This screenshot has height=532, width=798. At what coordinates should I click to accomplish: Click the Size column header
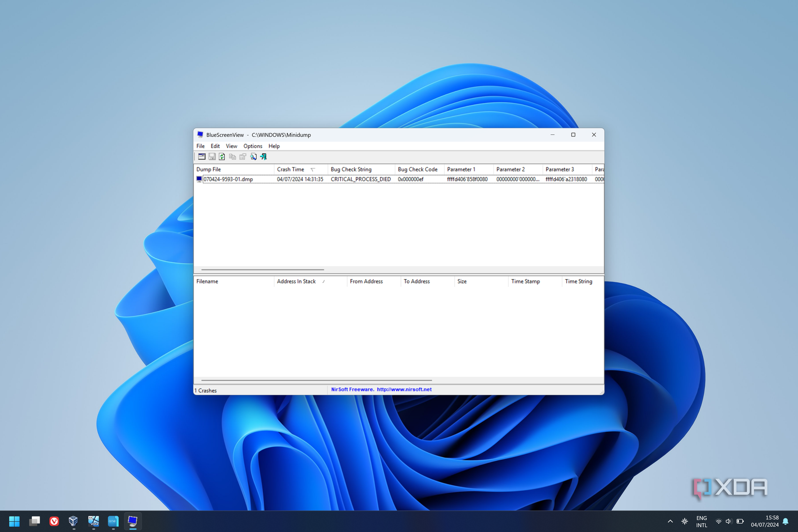click(x=481, y=281)
